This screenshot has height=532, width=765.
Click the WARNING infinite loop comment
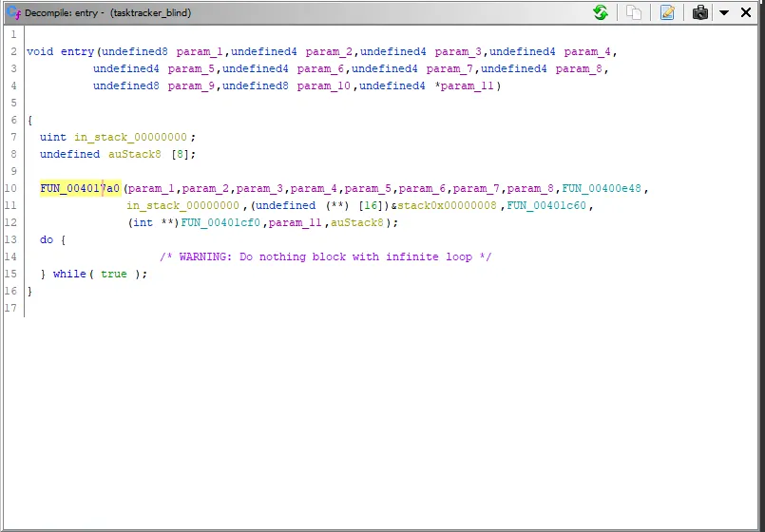click(325, 256)
